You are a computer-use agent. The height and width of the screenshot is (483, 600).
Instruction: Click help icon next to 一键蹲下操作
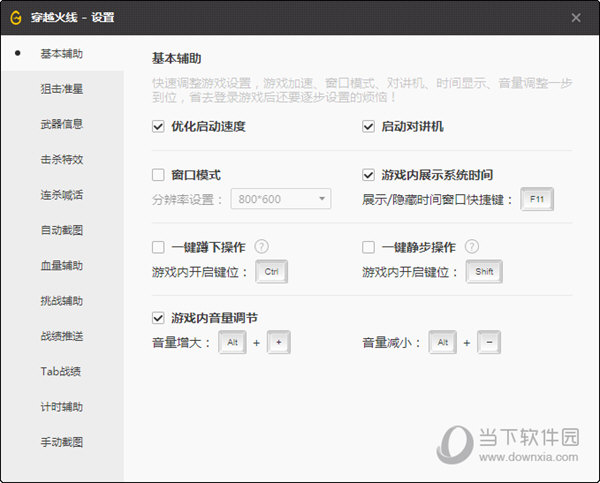[262, 246]
